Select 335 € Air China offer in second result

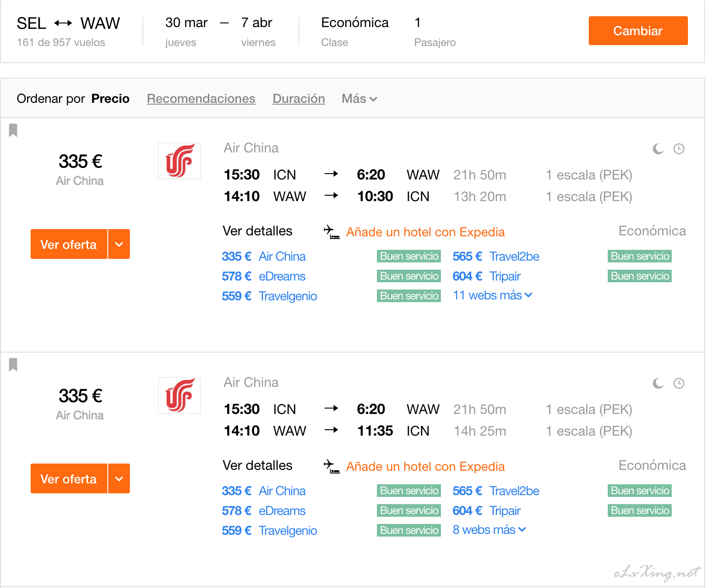tap(264, 491)
